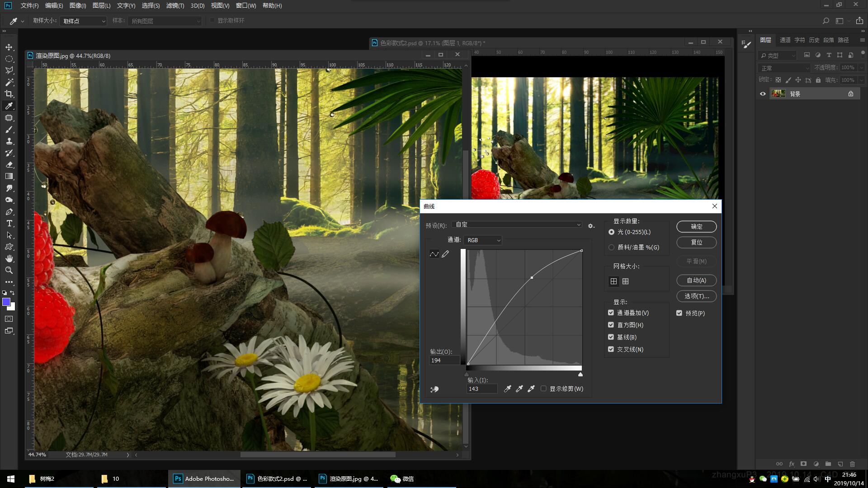Pick the white point eyedropper in Curves
The width and height of the screenshot is (868, 488).
[531, 389]
